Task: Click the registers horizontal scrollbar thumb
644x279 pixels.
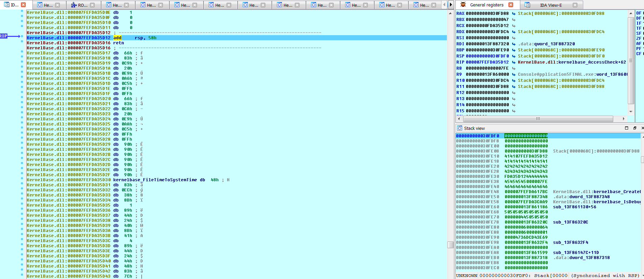Action: point(538,119)
